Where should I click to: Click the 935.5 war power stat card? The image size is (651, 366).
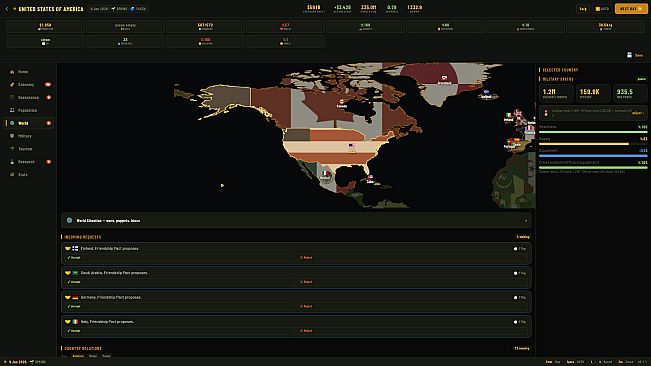pyautogui.click(x=630, y=93)
